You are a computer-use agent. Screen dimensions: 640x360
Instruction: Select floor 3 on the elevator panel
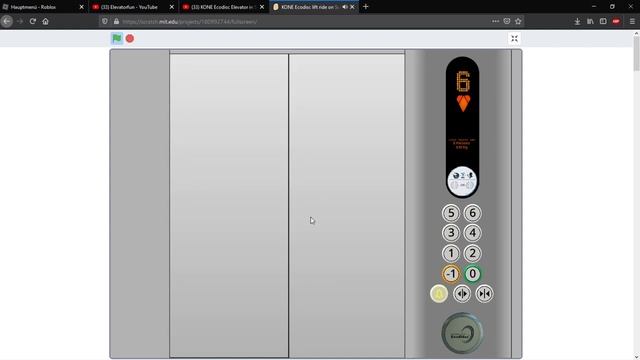tap(451, 233)
